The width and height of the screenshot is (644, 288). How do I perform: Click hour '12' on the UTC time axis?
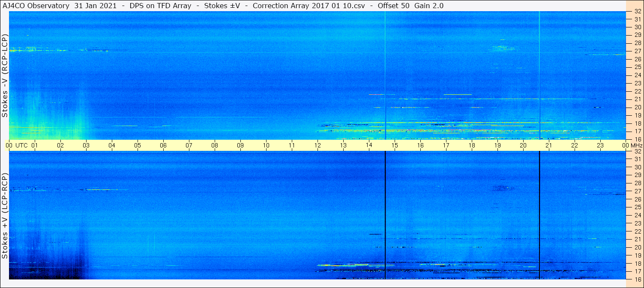point(318,145)
